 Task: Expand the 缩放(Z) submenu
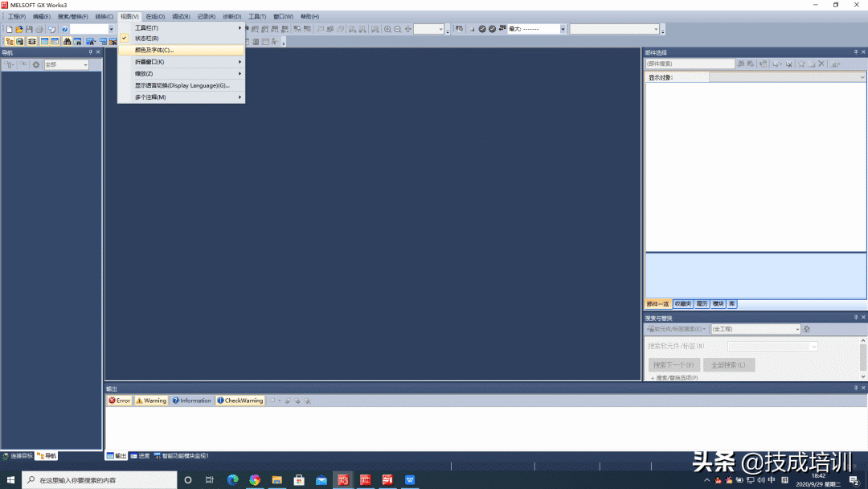[181, 74]
